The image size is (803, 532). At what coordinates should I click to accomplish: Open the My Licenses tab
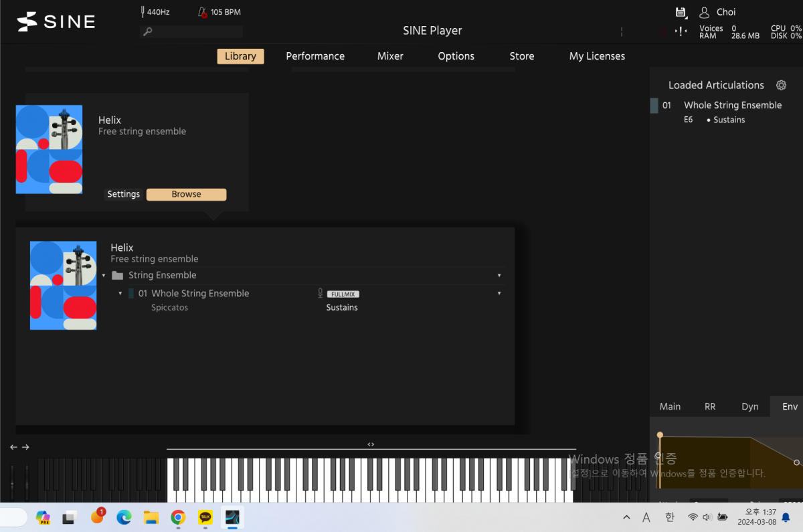point(597,56)
